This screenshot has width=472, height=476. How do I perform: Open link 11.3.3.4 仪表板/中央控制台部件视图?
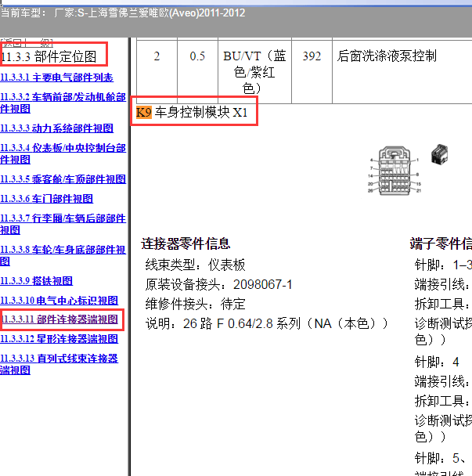click(x=63, y=153)
